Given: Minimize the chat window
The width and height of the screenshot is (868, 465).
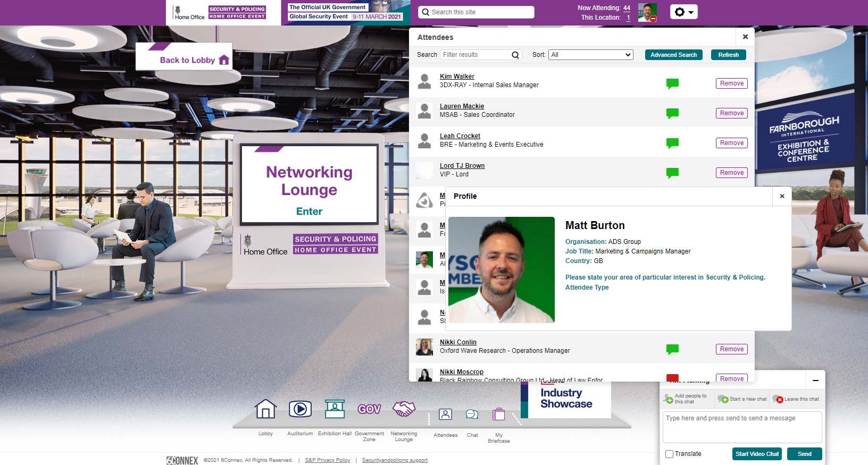Looking at the screenshot, I should pos(815,380).
